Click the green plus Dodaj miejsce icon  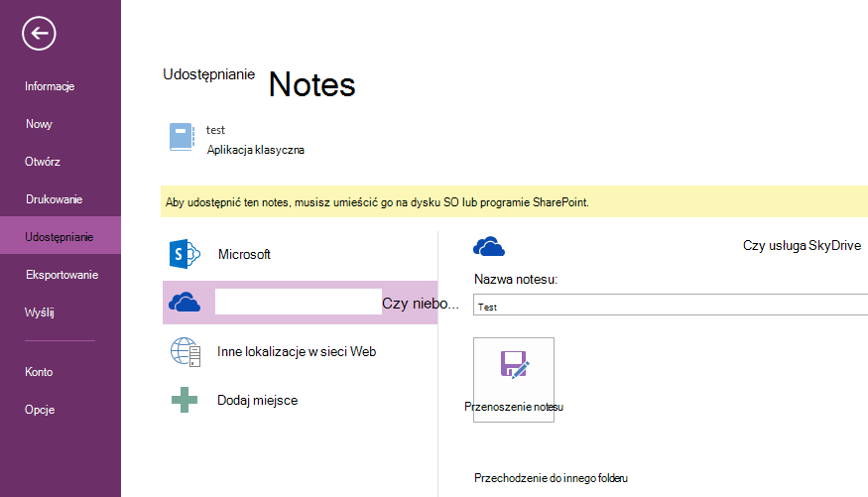(185, 400)
